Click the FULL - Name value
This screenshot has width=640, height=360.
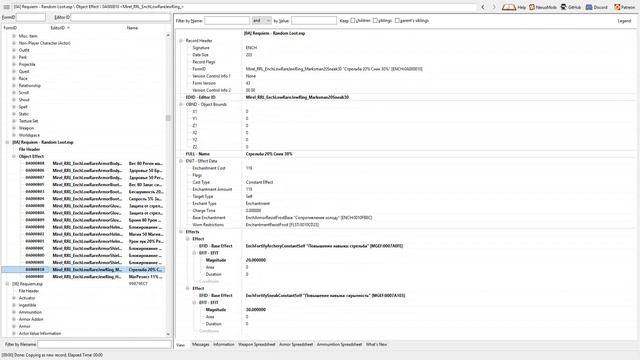tap(269, 154)
